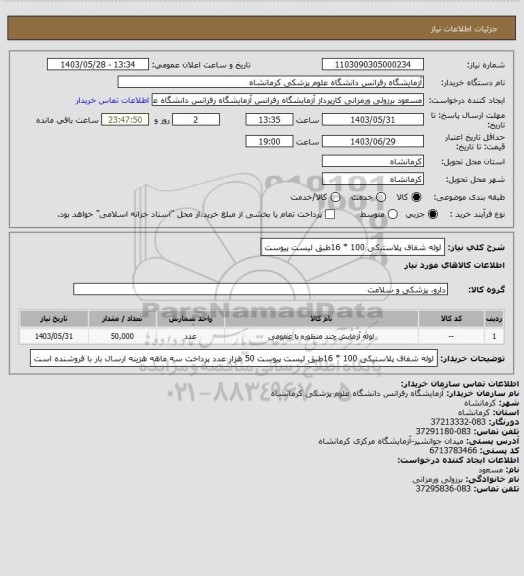This screenshot has width=524, height=576.
Task: Click the اطلاعات ایجاد کننده درخواست heading
Action: tap(458, 460)
